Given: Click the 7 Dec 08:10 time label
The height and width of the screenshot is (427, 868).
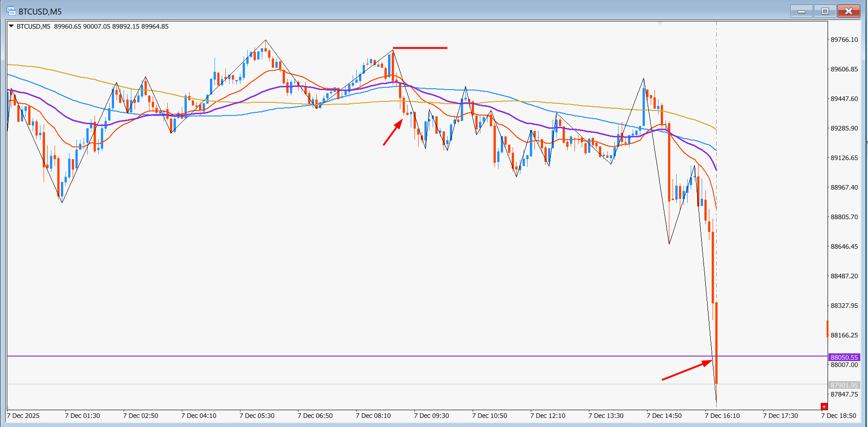Looking at the screenshot, I should 374,416.
